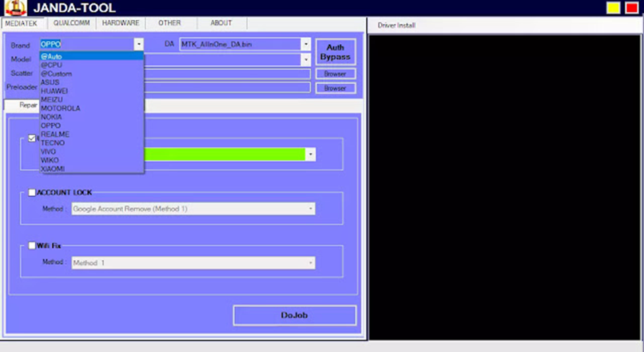Screen dimensions: 644x352
Task: Select XIAOMI brand option
Action: click(92, 169)
